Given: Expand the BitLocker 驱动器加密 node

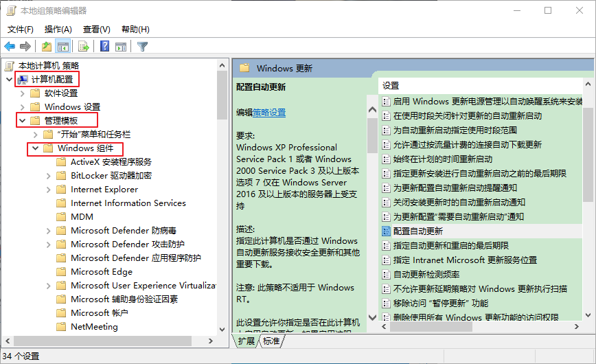Looking at the screenshot, I should click(48, 176).
